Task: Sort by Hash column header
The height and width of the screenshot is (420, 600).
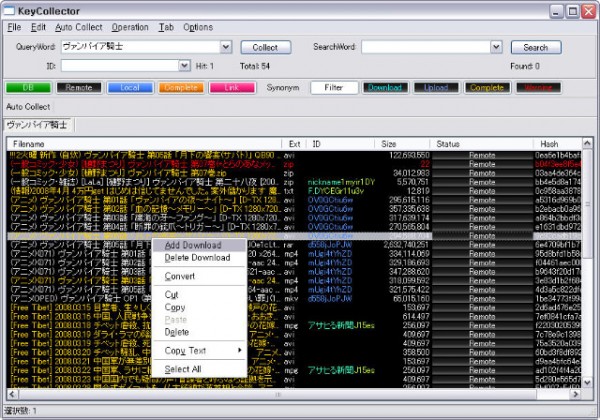Action: point(557,144)
